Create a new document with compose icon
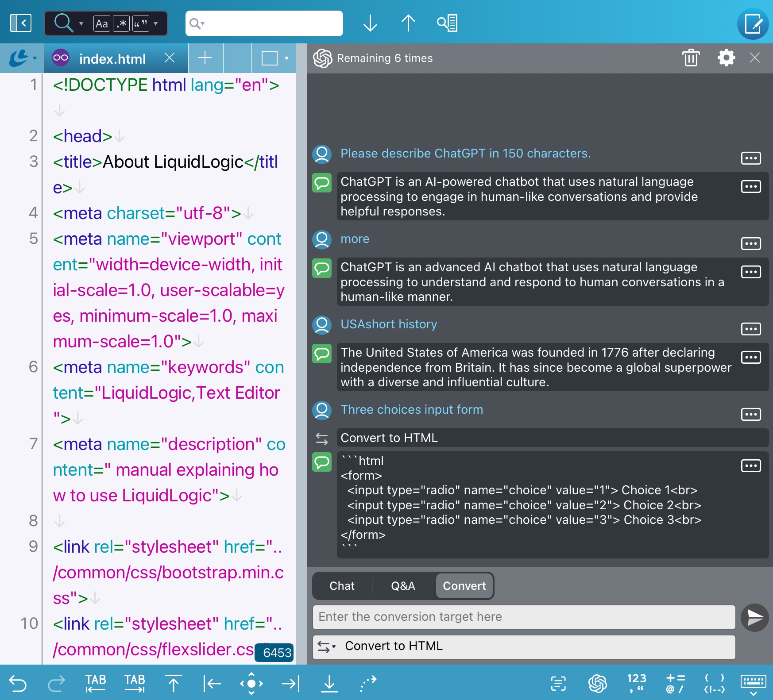 754,24
